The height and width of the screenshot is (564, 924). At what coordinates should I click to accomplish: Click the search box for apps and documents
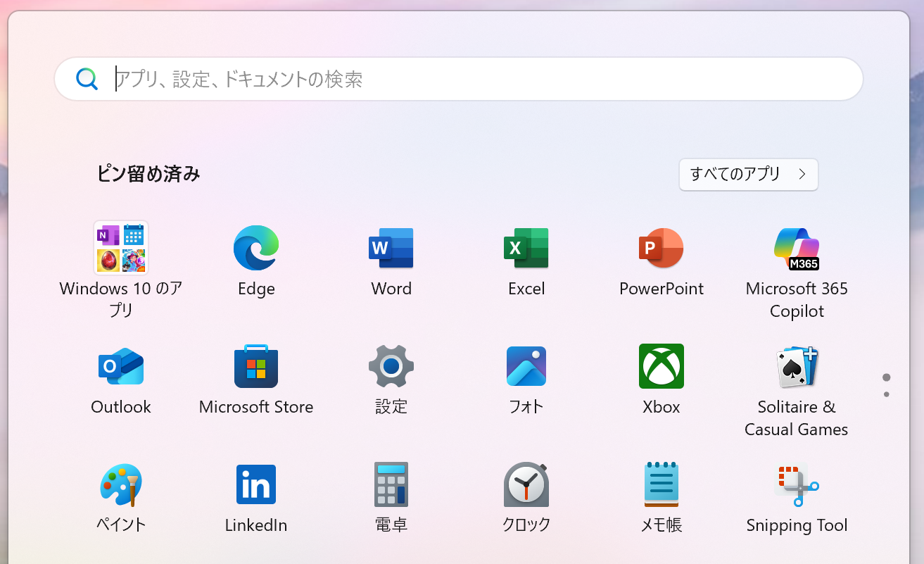click(x=457, y=79)
